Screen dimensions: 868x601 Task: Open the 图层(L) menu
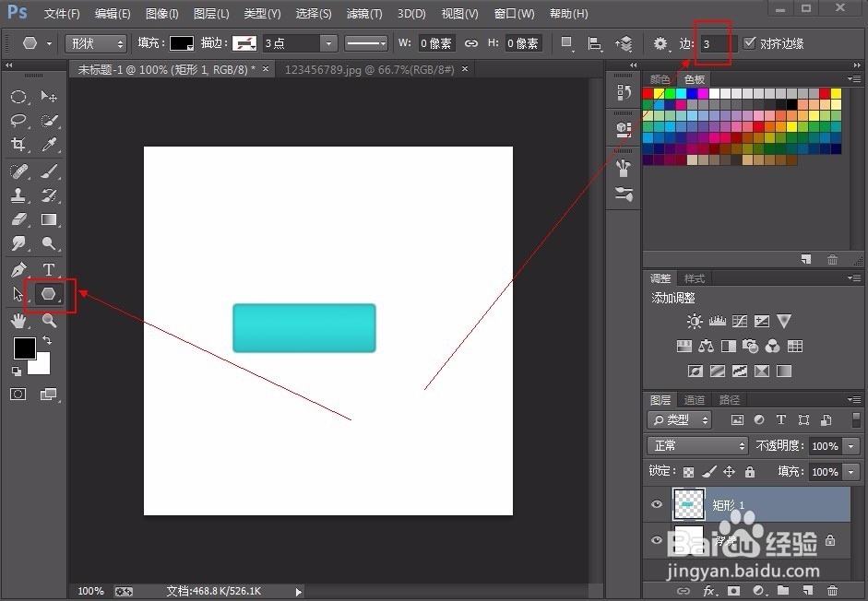[x=211, y=13]
